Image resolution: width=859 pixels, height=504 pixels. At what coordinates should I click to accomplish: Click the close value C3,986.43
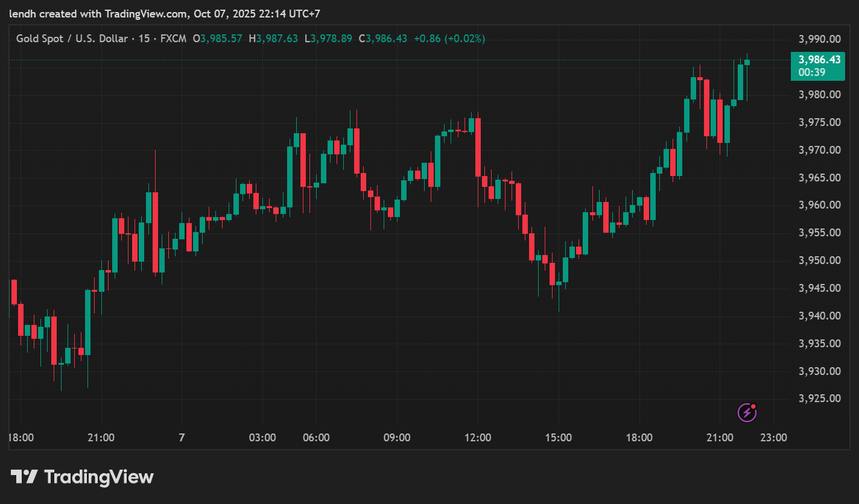click(x=383, y=39)
